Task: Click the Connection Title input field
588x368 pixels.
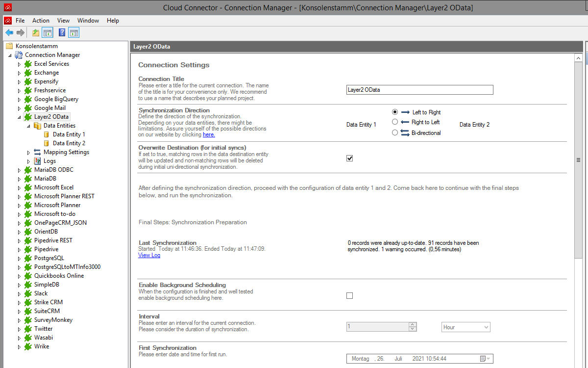Action: [419, 90]
